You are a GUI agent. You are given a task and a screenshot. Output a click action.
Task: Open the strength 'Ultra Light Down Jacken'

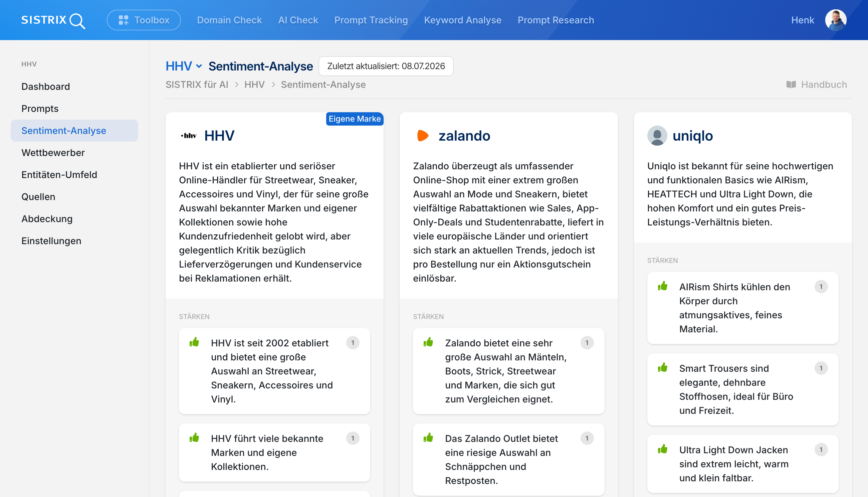click(x=742, y=464)
